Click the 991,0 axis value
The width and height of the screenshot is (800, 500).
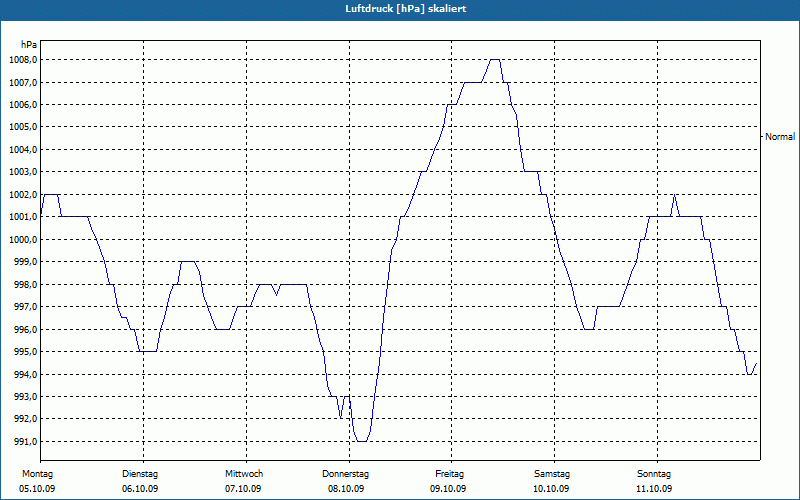pos(25,441)
